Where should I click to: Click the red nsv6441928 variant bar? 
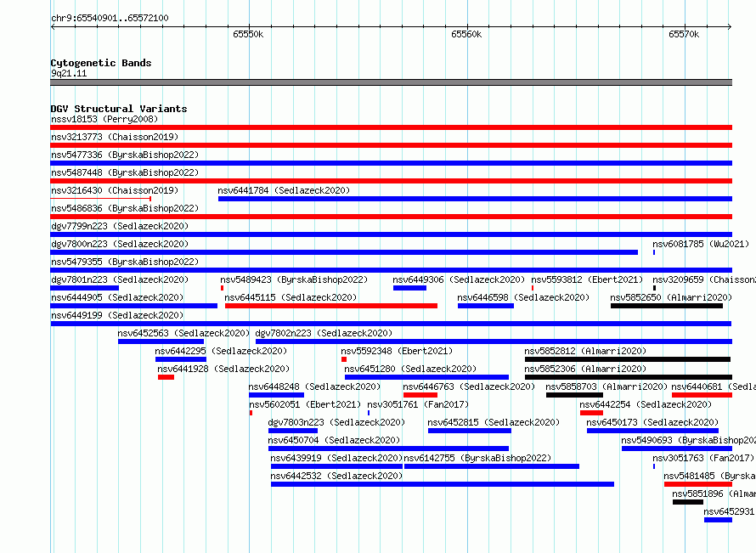click(x=166, y=377)
